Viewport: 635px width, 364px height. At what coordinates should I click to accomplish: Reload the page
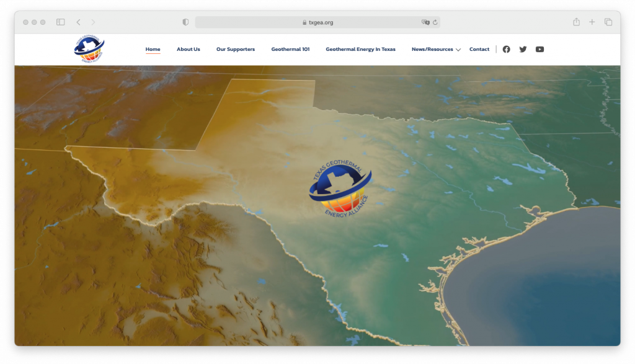435,22
